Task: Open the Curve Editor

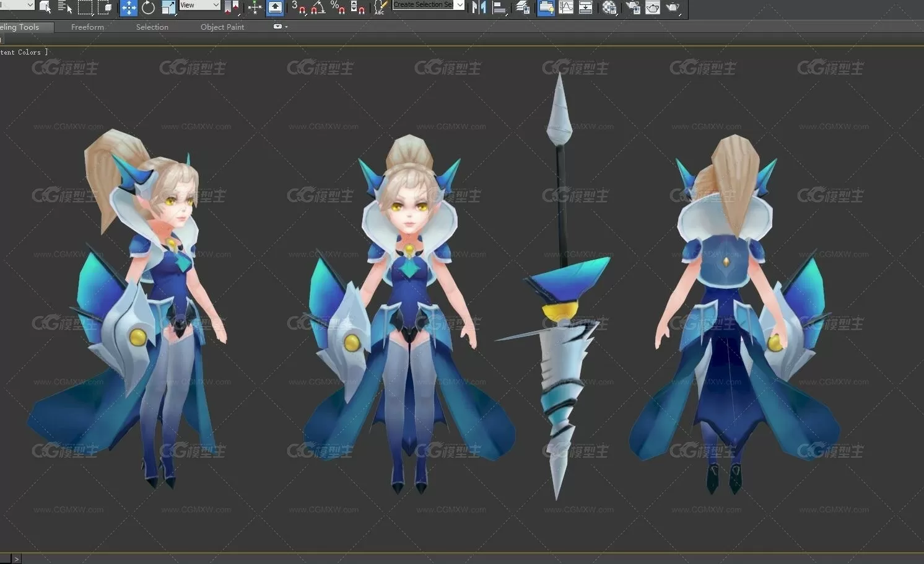Action: tap(566, 7)
